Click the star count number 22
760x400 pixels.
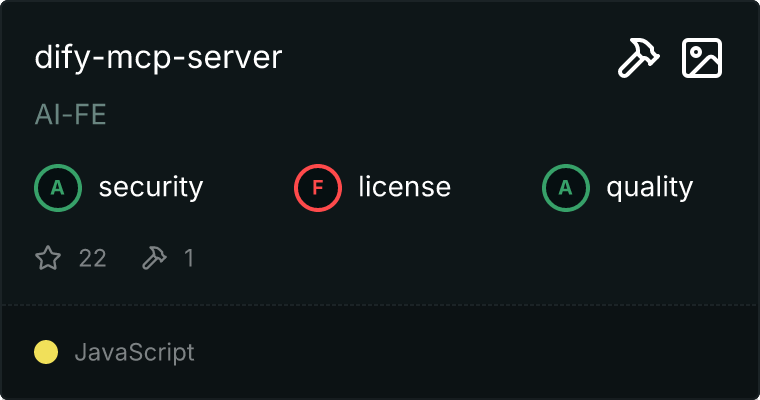click(x=92, y=259)
